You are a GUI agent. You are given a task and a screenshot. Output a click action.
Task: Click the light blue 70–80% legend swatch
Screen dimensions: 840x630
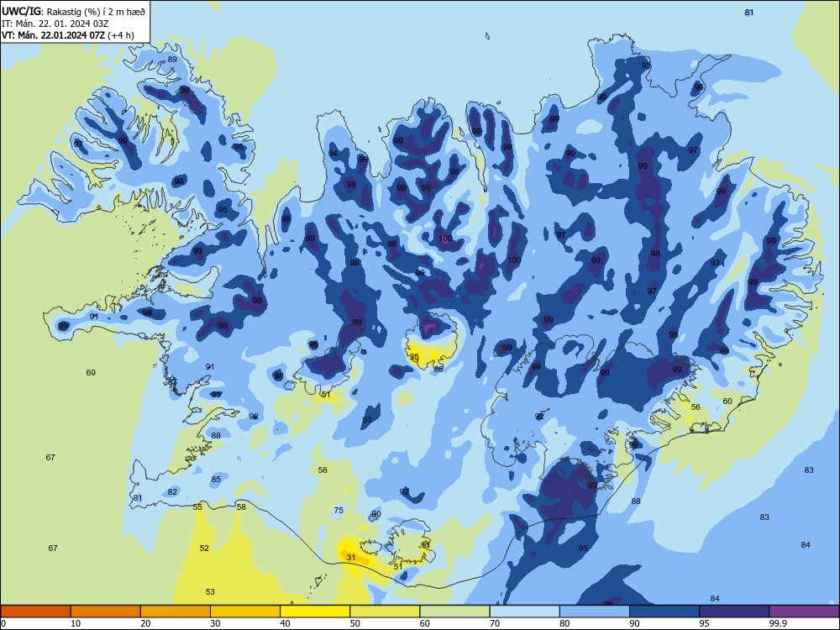tap(524, 612)
